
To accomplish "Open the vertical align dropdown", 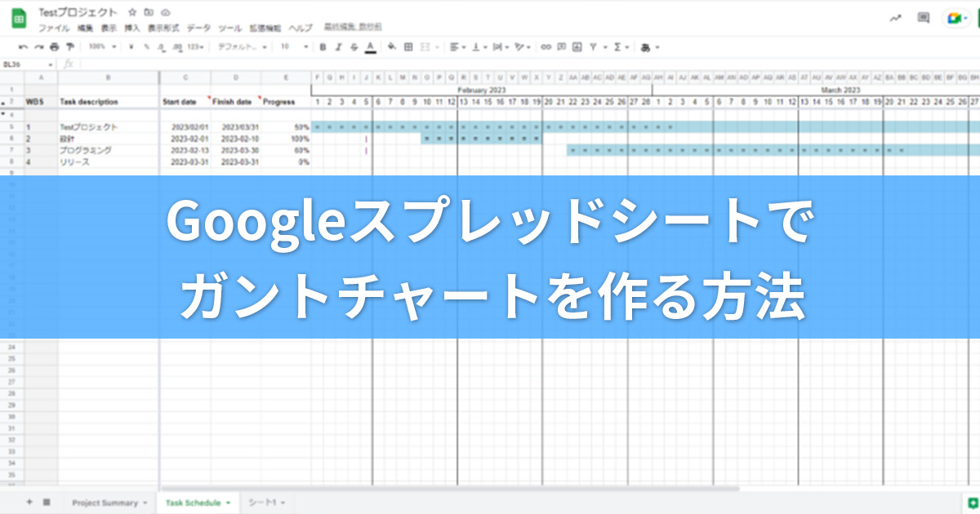I will [479, 47].
